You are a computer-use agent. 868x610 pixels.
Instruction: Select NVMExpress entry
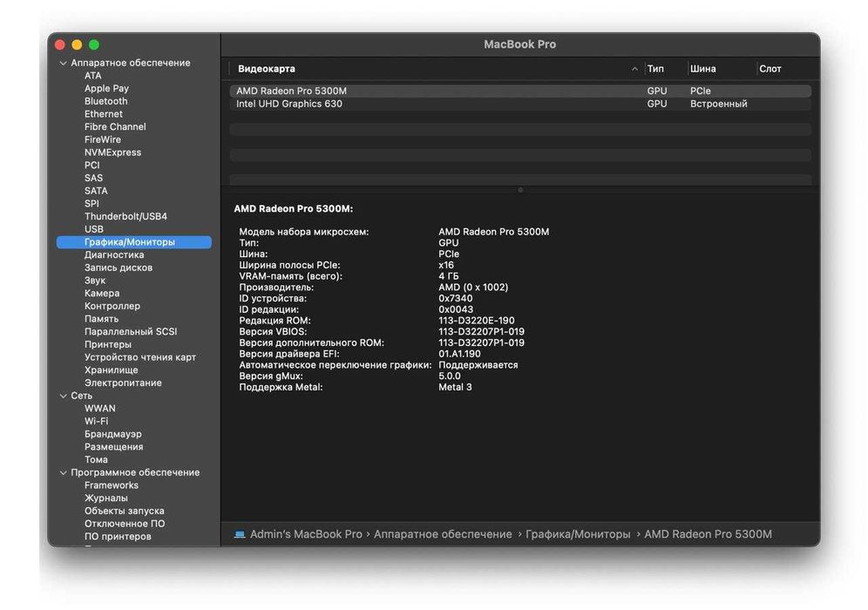(112, 152)
